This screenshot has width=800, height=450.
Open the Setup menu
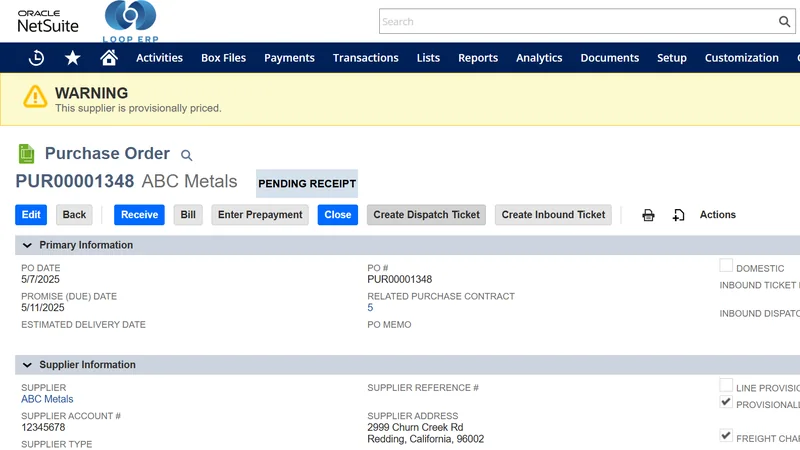(672, 58)
